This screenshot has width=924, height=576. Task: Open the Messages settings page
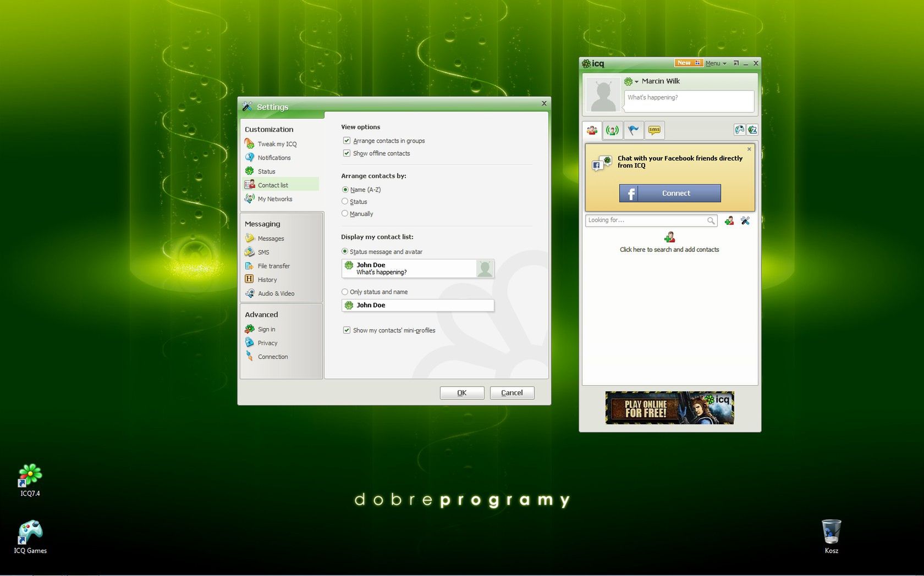click(271, 239)
